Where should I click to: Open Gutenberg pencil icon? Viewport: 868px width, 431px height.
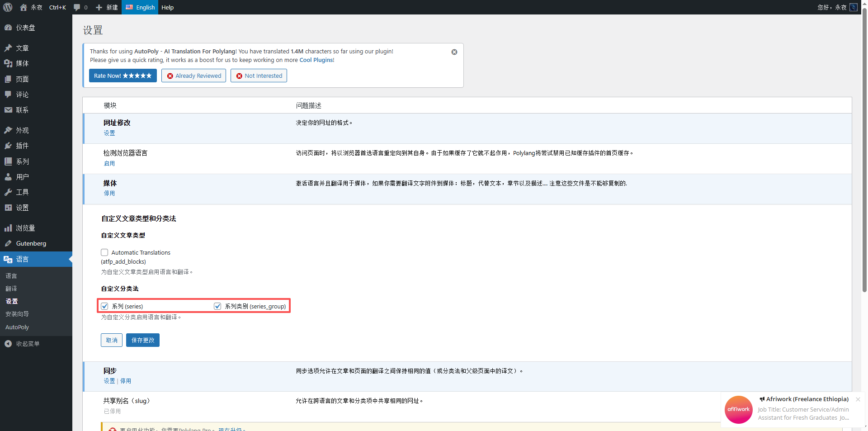[8, 243]
